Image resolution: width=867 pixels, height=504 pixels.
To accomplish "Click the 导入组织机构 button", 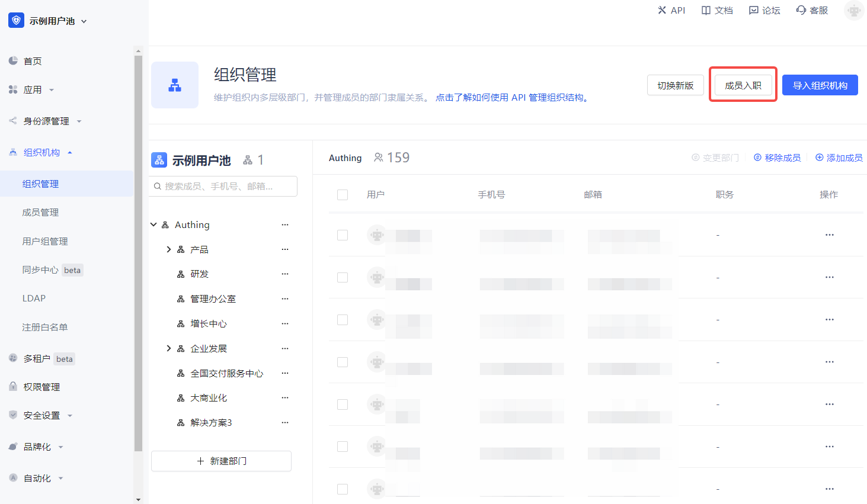I will tap(820, 85).
